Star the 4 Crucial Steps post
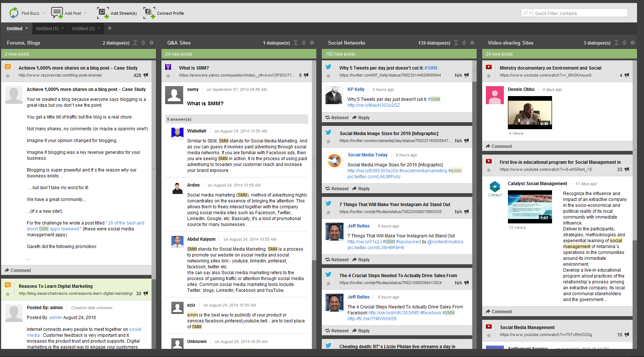Viewport: 644px width, 357px height. [328, 283]
